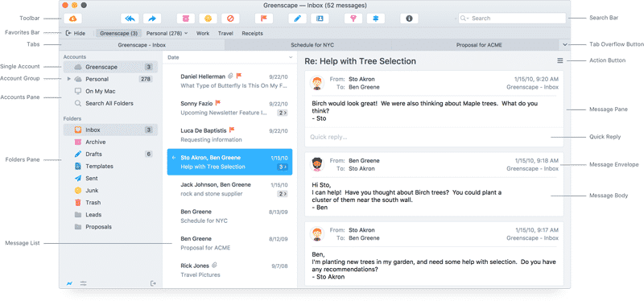
Task: Click the Search All Folders magnifier icon
Action: coord(78,104)
